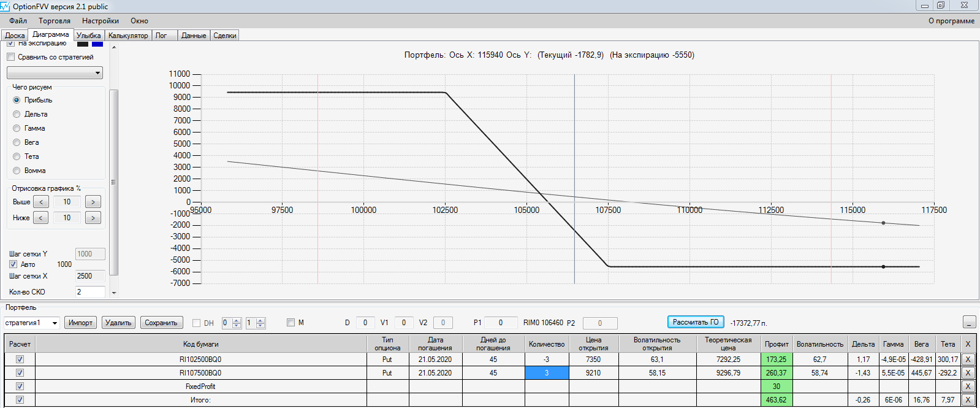The width and height of the screenshot is (980, 408).
Task: Uncheck Расчет for the Итого row
Action: point(20,400)
